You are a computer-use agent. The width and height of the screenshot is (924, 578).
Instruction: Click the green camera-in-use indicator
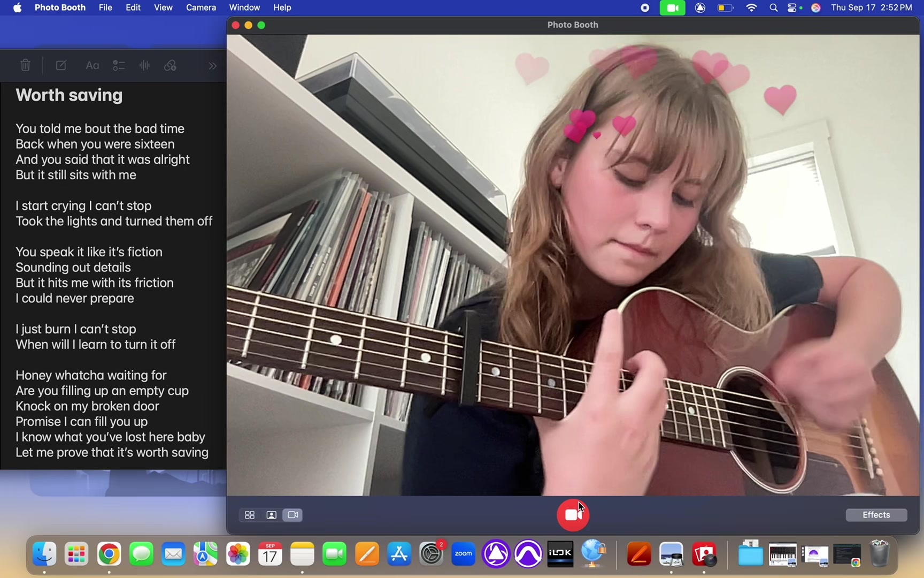672,7
